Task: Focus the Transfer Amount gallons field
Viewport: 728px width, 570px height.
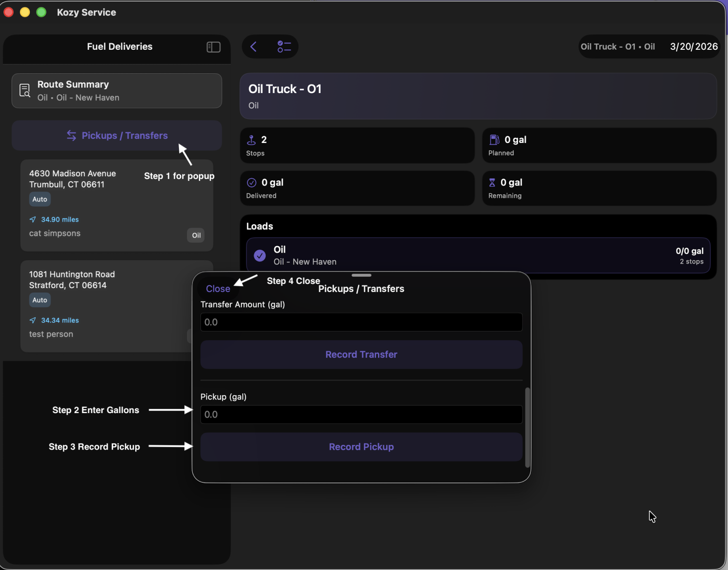Action: 361,322
